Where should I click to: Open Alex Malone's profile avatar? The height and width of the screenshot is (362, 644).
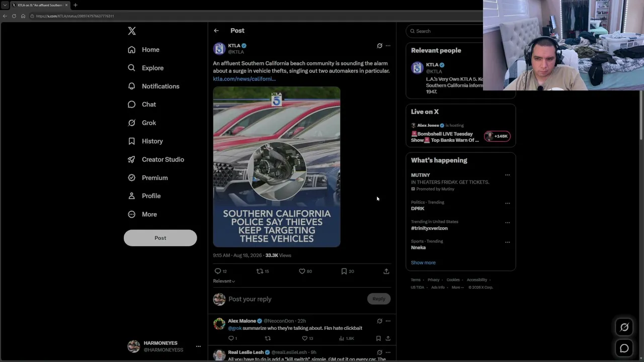219,324
